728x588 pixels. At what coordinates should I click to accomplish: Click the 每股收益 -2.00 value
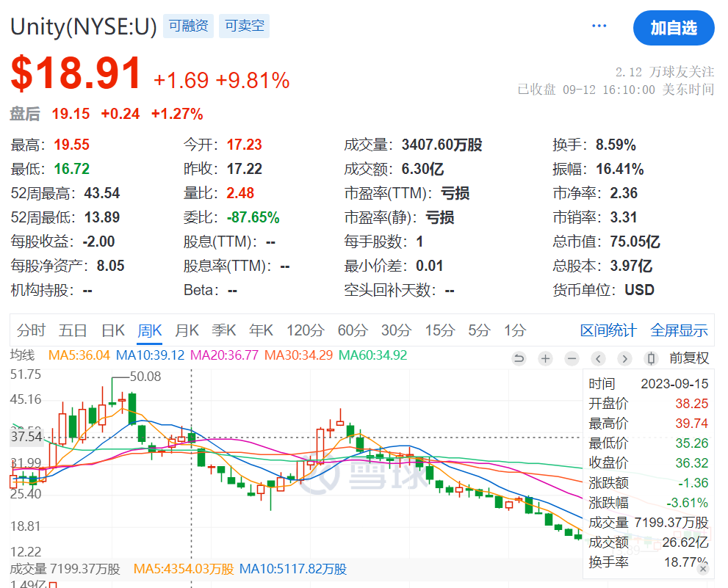99,242
